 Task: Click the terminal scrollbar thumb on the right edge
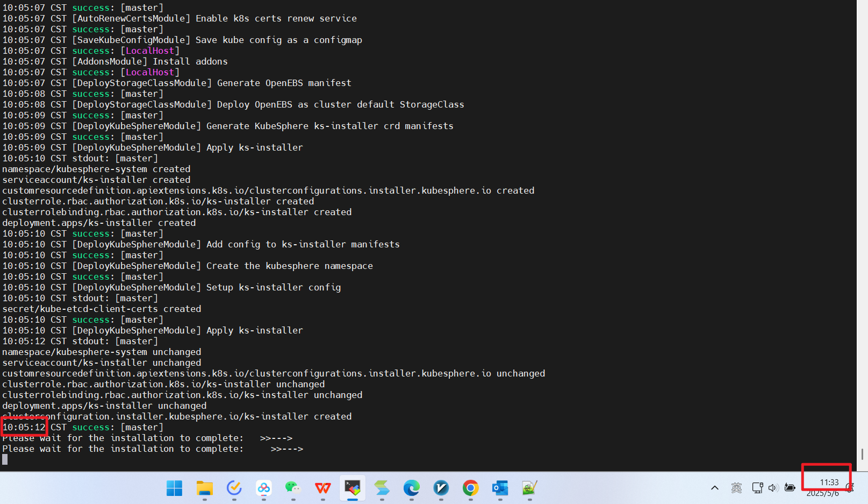coord(862,454)
